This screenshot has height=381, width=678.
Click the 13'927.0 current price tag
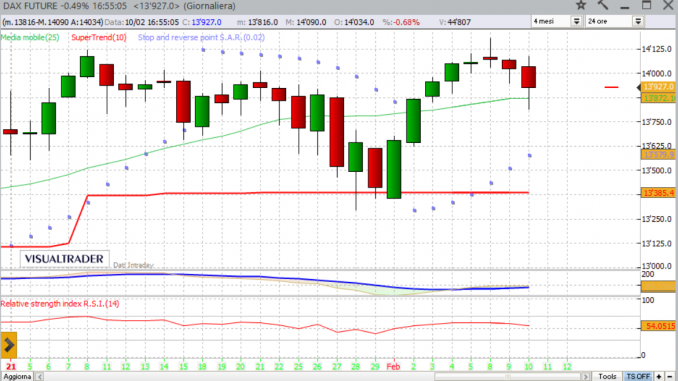coord(658,87)
